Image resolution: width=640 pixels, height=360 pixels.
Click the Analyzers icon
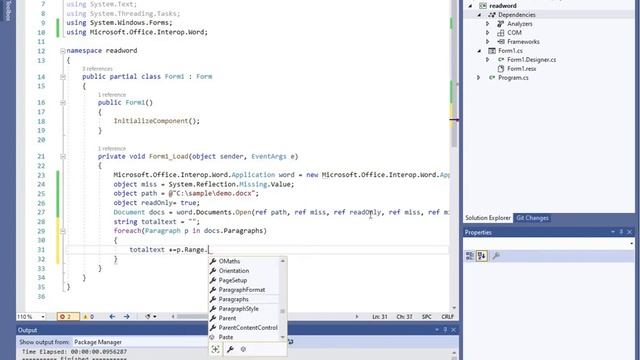[x=501, y=24]
